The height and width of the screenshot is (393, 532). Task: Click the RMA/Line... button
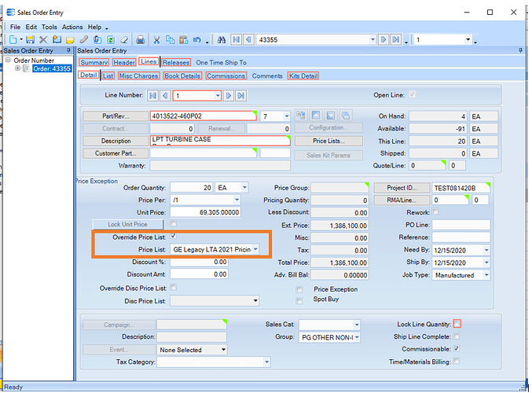[402, 200]
